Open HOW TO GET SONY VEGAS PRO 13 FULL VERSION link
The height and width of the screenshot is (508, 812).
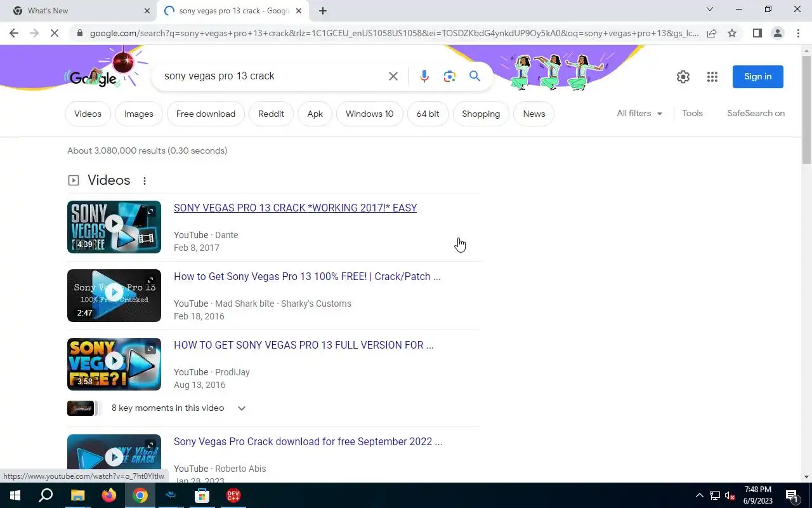pyautogui.click(x=304, y=345)
